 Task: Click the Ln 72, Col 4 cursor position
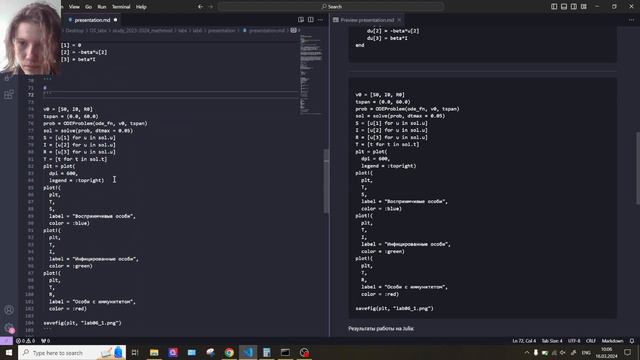(524, 341)
